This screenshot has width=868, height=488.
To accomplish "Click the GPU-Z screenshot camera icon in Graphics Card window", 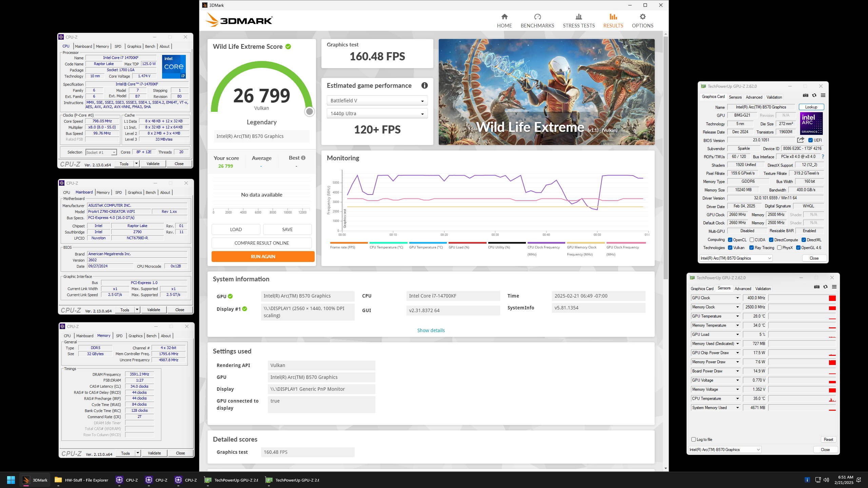I will [x=806, y=95].
